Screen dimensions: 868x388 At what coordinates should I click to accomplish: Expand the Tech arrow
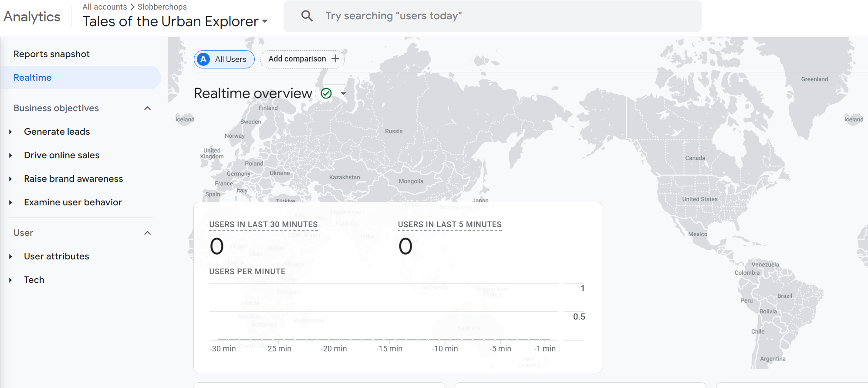click(x=10, y=280)
